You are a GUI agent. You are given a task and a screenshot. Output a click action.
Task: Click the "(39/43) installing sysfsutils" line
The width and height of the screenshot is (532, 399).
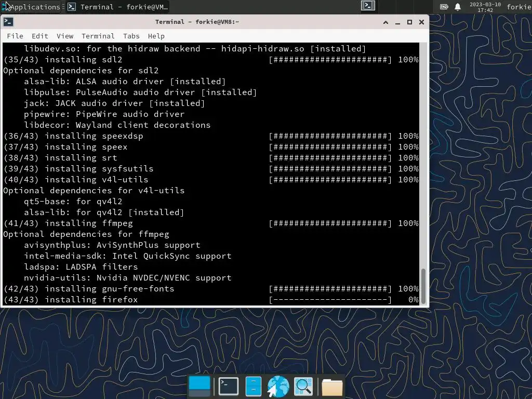78,169
